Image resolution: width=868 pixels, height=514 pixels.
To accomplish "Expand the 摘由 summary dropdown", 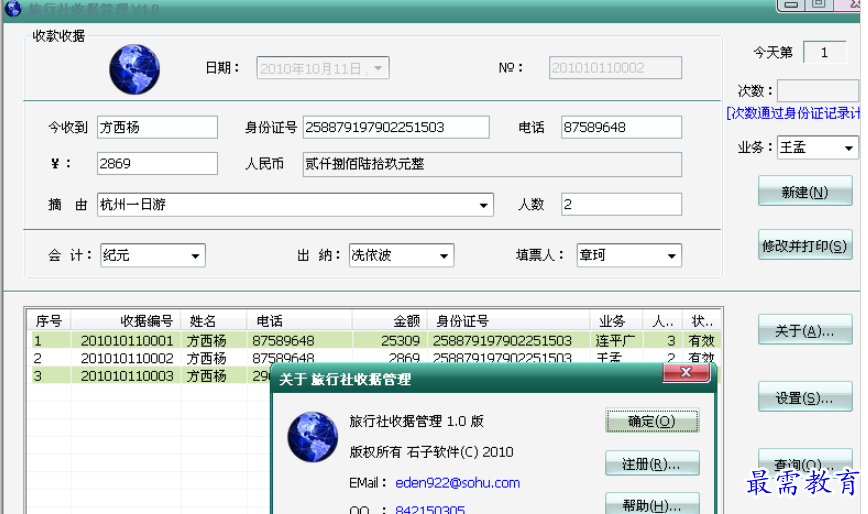I will 483,205.
